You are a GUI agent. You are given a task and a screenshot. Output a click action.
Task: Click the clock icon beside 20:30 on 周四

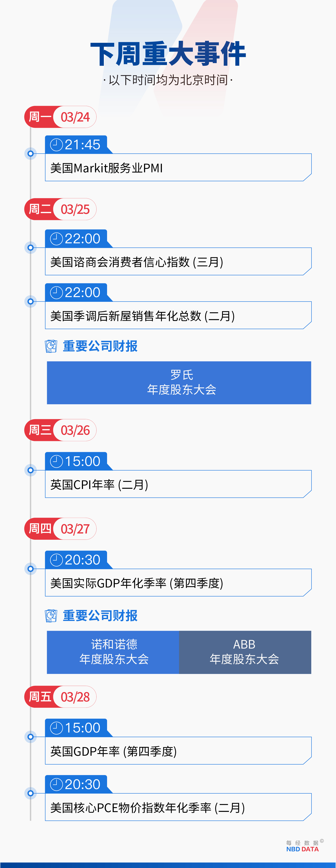click(x=56, y=560)
